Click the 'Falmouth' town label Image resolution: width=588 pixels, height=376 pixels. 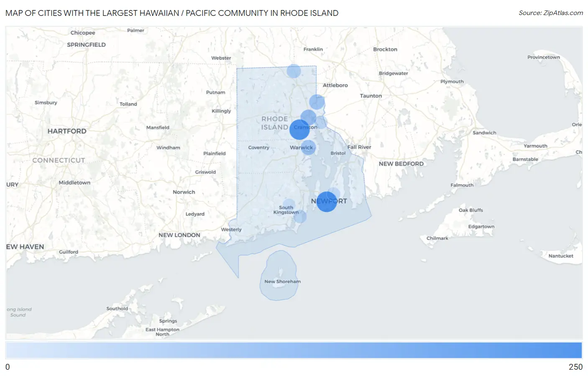[x=462, y=185]
